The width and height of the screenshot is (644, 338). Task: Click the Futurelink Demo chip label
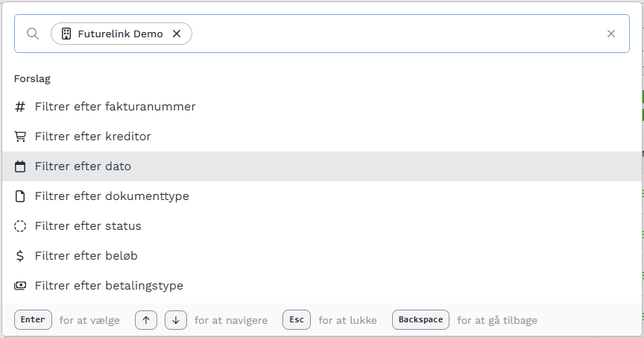click(x=120, y=34)
